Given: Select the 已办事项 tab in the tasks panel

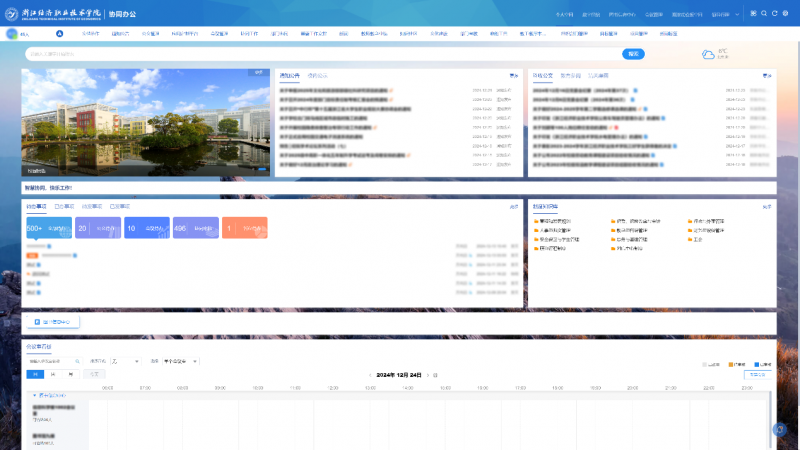Looking at the screenshot, I should (62, 206).
